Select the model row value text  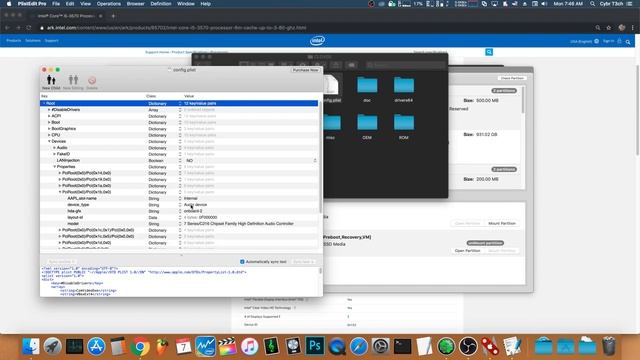(238, 224)
